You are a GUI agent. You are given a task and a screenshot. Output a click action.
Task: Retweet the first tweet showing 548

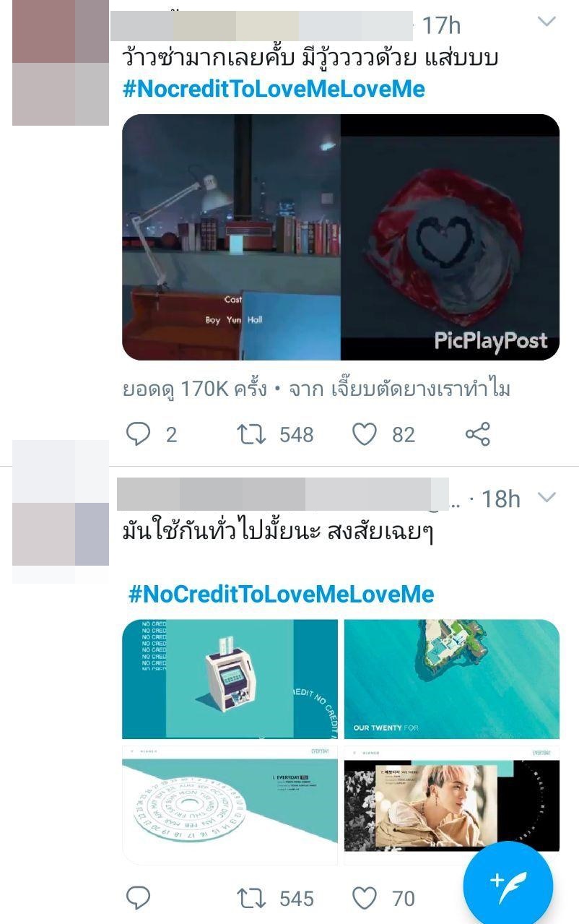point(251,434)
